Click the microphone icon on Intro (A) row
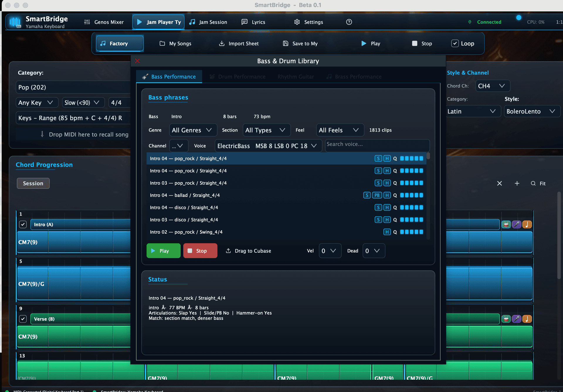Screen dimensions: 563x392 pyautogui.click(x=517, y=225)
